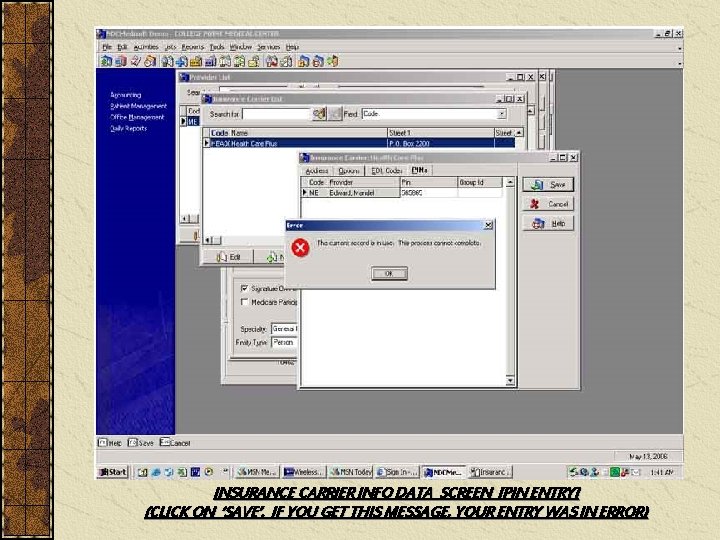Toggle the Signature On File checkbox
Image resolution: width=720 pixels, height=540 pixels.
point(244,288)
